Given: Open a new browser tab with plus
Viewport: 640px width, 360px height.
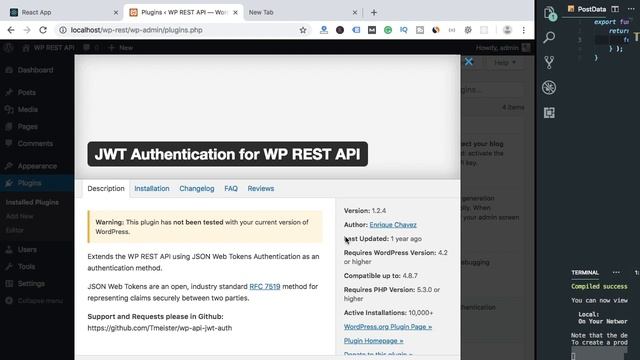Looking at the screenshot, I should (x=374, y=12).
